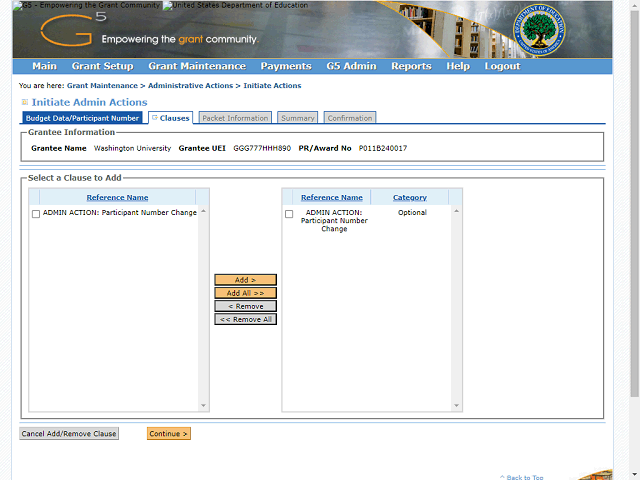The height and width of the screenshot is (480, 640).
Task: Select the Summary tab
Action: click(298, 118)
